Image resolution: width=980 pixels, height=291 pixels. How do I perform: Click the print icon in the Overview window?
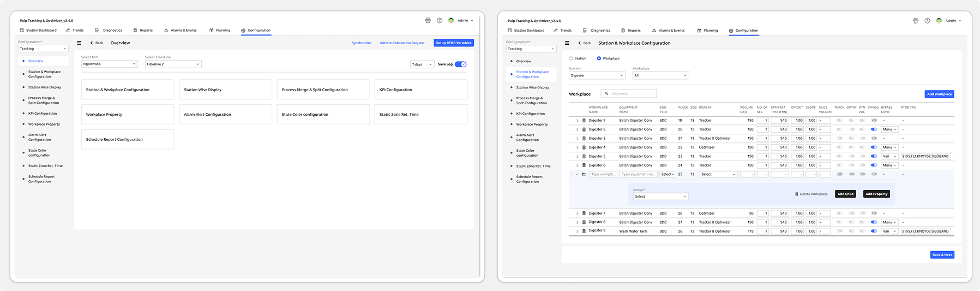coord(428,21)
